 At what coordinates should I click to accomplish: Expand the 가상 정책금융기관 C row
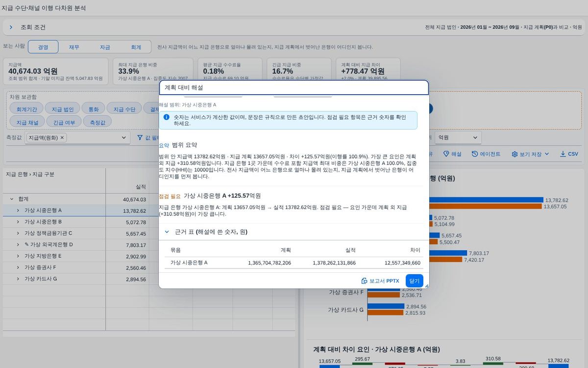point(18,234)
